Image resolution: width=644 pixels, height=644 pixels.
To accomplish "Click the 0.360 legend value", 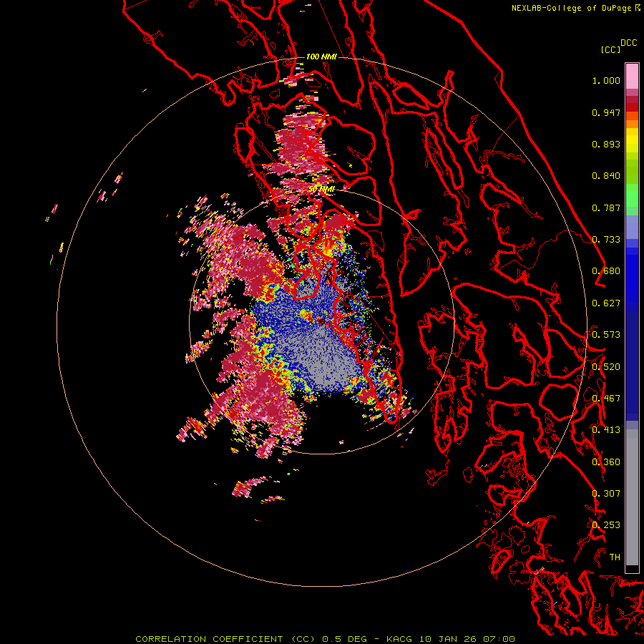I will 606,462.
